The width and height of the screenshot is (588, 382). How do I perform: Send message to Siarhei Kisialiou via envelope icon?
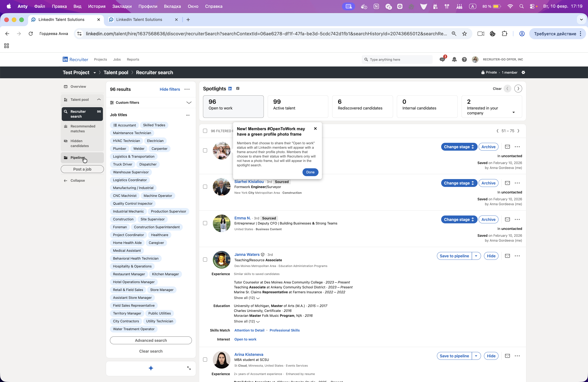pyautogui.click(x=507, y=183)
